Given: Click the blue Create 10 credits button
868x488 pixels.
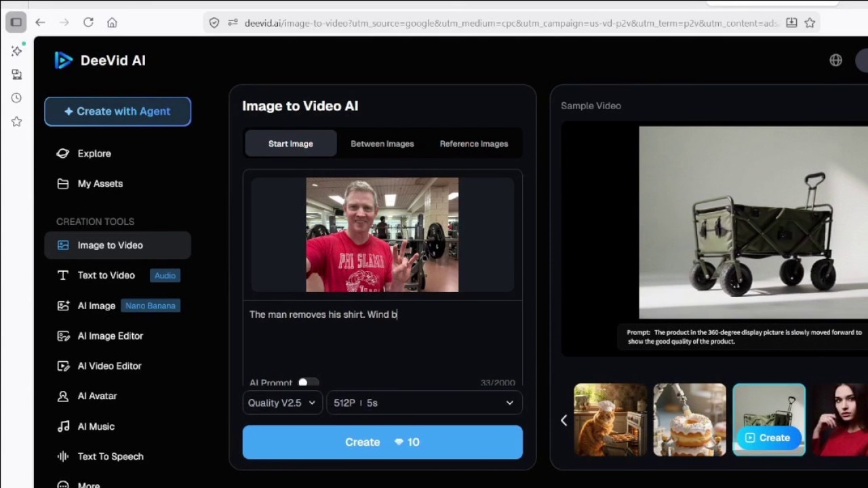Looking at the screenshot, I should point(382,442).
